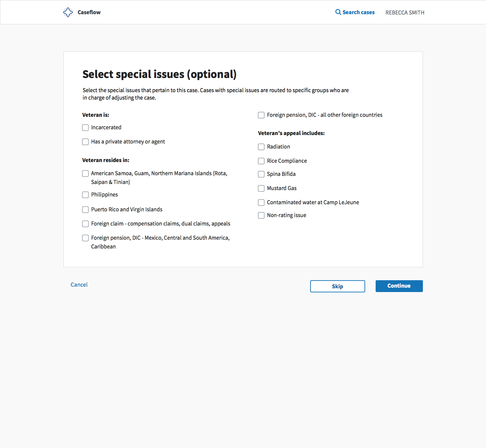486x448 pixels.
Task: Check Foreign pension, DIC - Mexico checkbox
Action: pyautogui.click(x=85, y=238)
